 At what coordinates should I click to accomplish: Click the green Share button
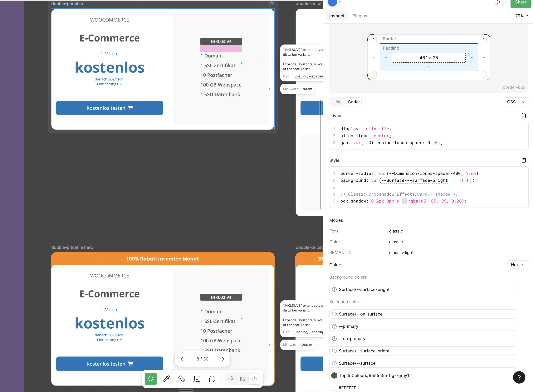coord(521,2)
